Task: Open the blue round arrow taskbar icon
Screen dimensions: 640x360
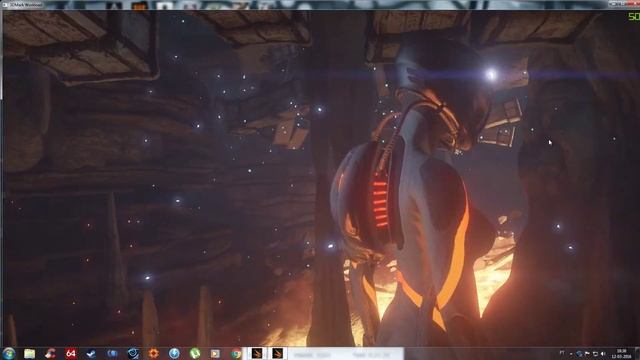Action: [x=174, y=353]
